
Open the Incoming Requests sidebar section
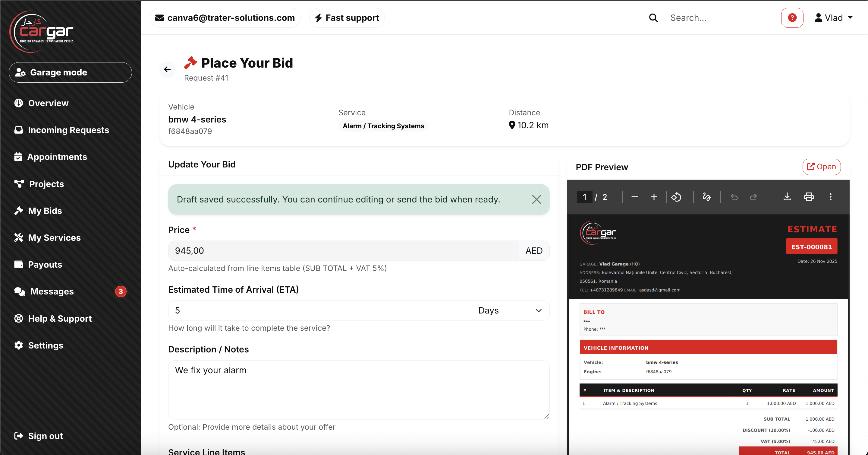click(x=68, y=130)
